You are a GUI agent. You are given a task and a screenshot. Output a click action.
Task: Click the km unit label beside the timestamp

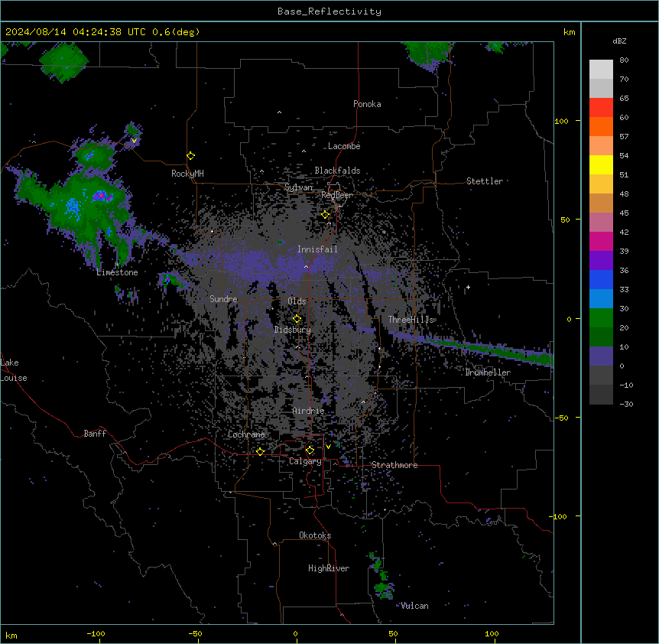(x=569, y=32)
